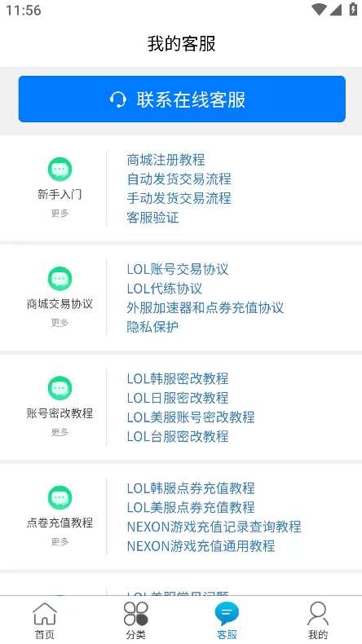Expand 更多 under 商城交易协议
This screenshot has width=362, height=644.
click(x=60, y=323)
